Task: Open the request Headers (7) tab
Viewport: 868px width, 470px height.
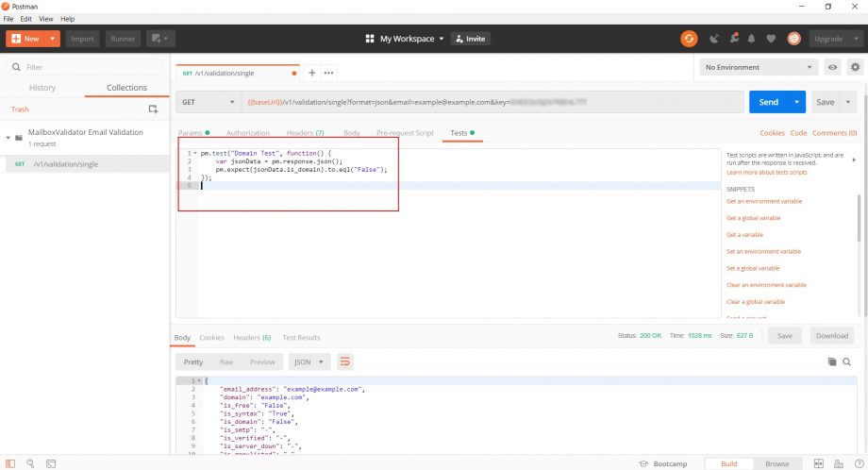Action: pos(305,133)
